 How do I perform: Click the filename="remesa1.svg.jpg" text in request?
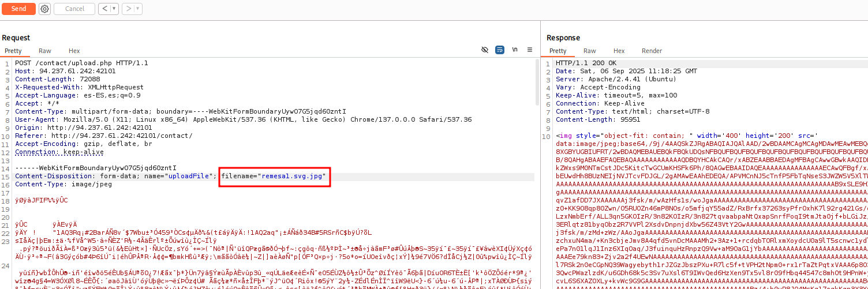(274, 175)
